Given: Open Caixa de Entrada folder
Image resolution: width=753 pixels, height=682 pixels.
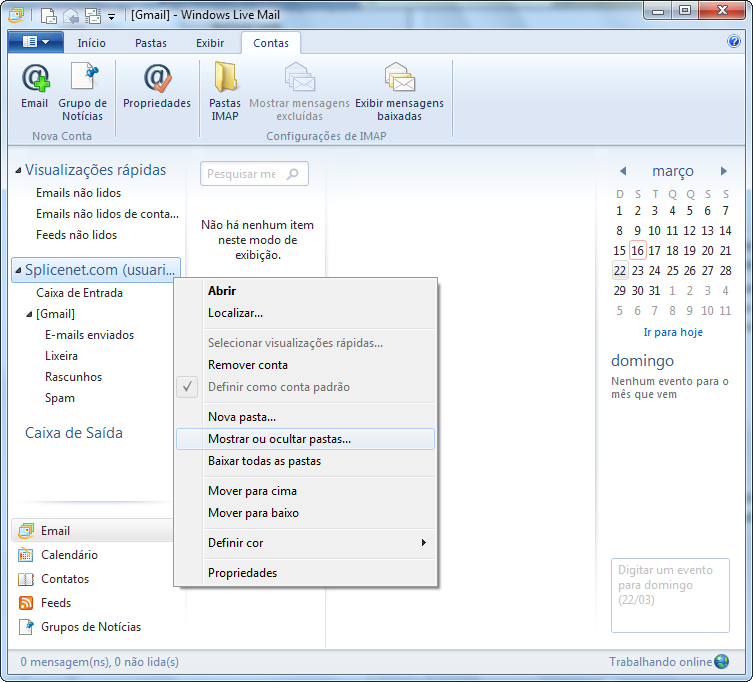Looking at the screenshot, I should pos(79,293).
